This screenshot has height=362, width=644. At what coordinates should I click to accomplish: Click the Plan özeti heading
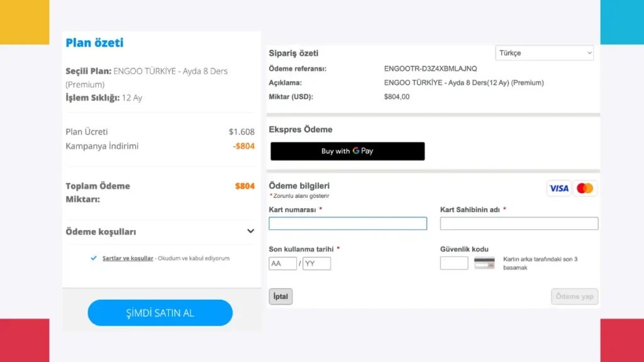click(94, 43)
